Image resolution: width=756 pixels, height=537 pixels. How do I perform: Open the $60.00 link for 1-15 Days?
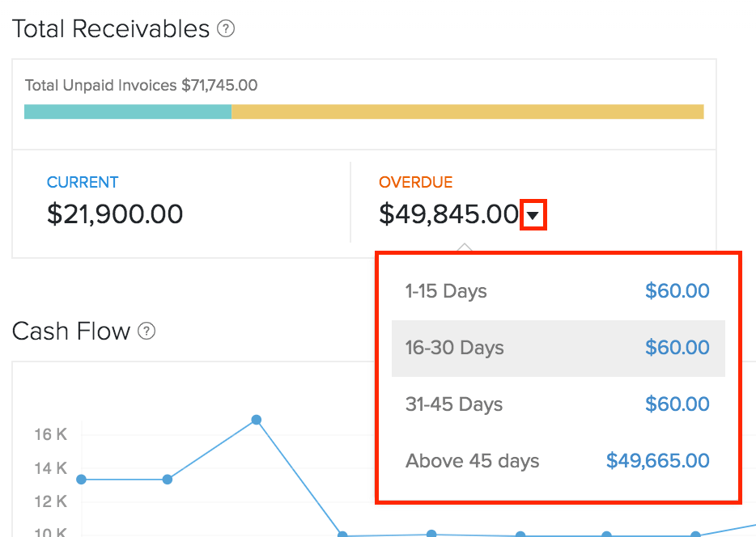tap(677, 291)
